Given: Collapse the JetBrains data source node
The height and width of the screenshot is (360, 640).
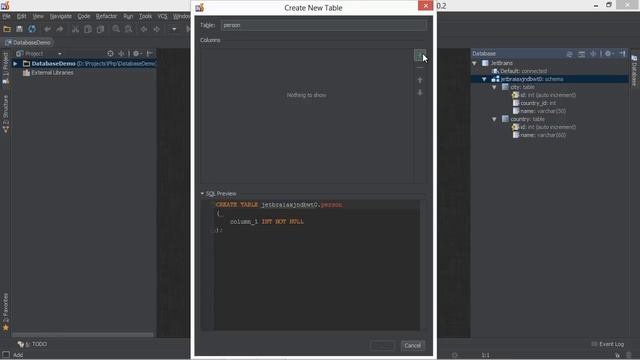Looking at the screenshot, I should tap(474, 63).
